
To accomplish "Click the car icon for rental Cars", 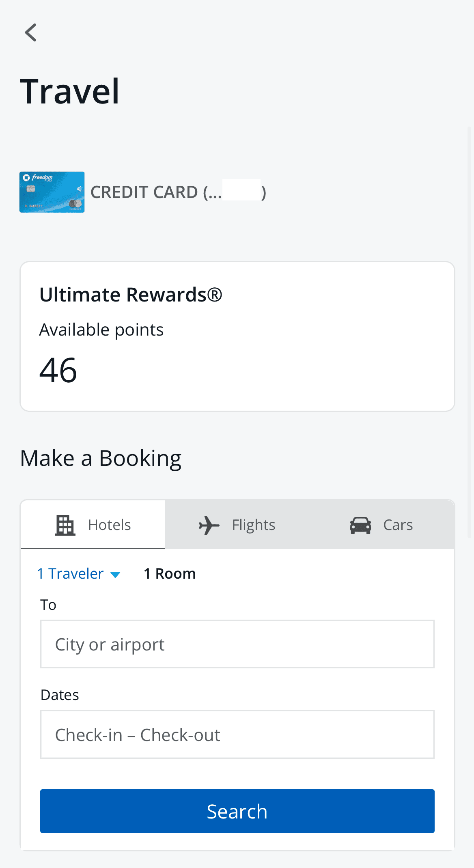I will click(360, 524).
